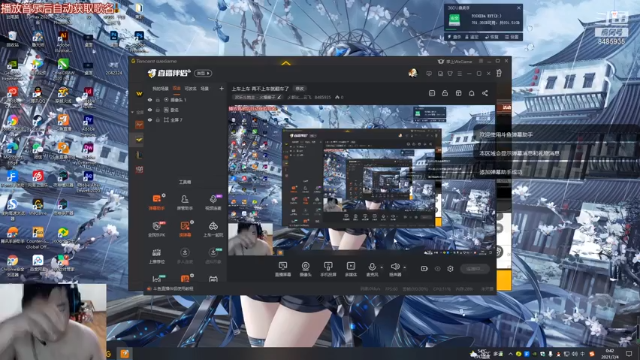Click the lock icon above the preview
Image resolution: width=640 pixels, height=360 pixels.
(x=445, y=93)
